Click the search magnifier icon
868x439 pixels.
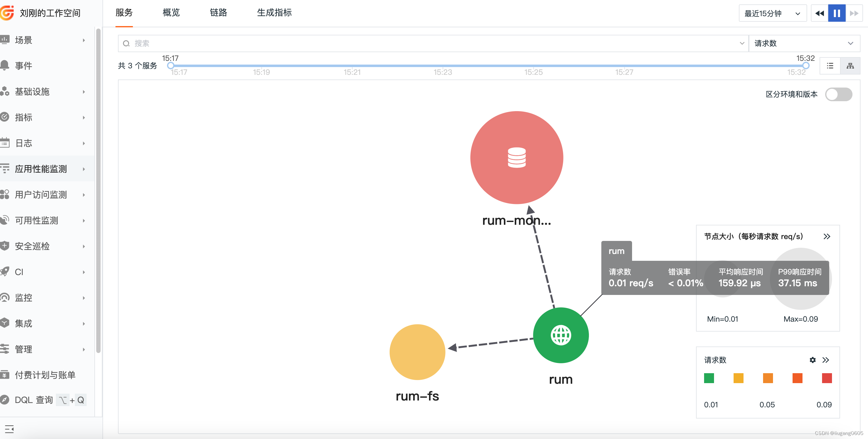click(x=126, y=43)
